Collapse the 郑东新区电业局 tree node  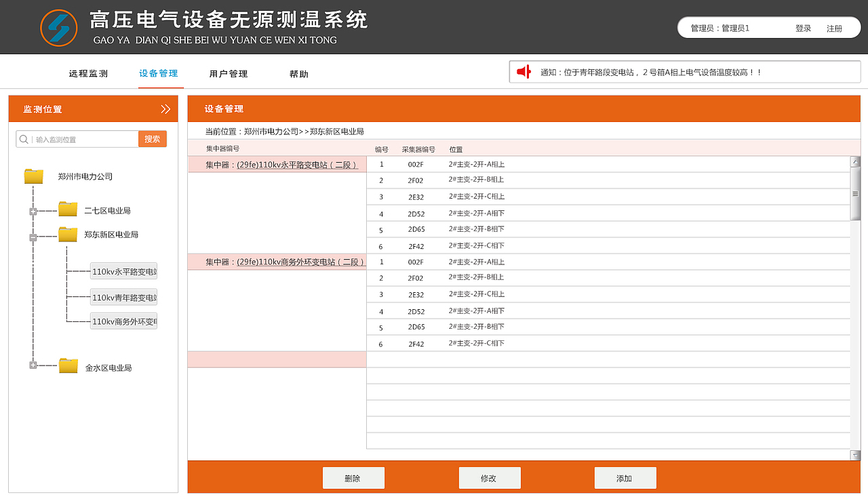[33, 237]
